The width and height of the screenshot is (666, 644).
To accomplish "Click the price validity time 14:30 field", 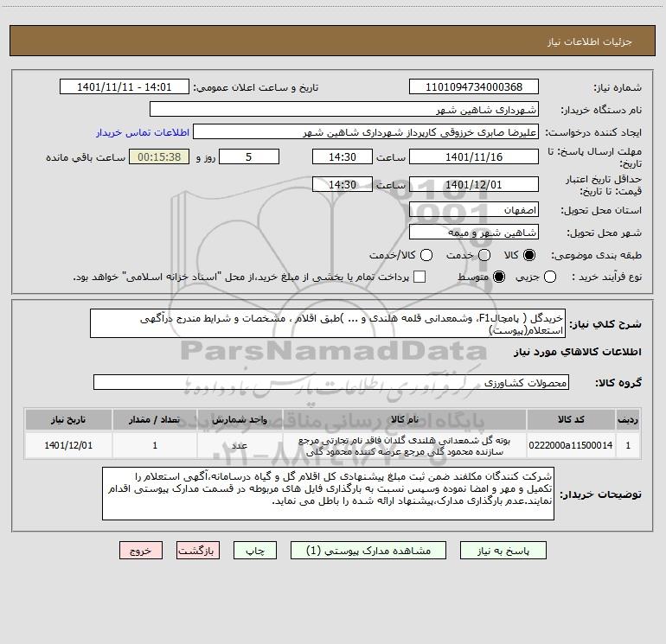I will point(343,185).
